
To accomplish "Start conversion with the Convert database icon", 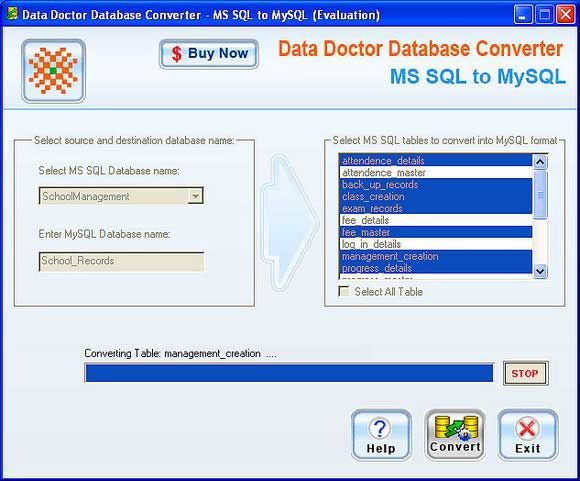I will [456, 427].
